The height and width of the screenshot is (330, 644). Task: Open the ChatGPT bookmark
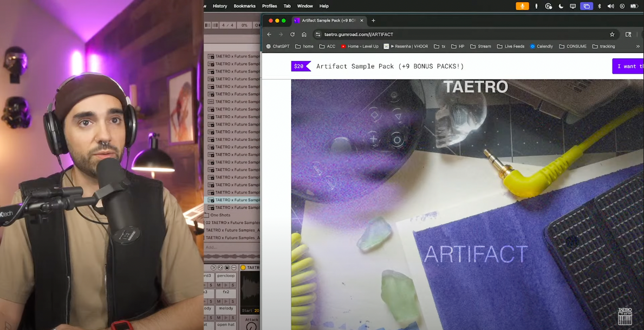[278, 47]
